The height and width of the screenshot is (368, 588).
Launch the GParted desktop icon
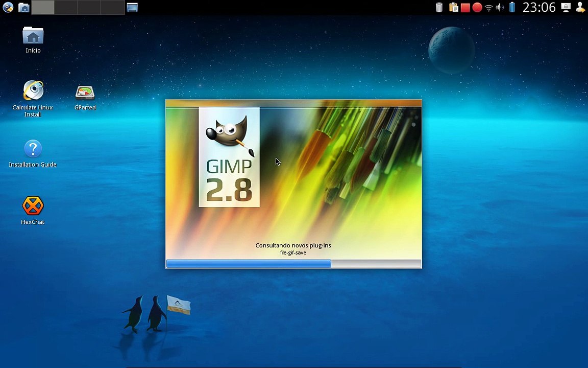pyautogui.click(x=85, y=92)
